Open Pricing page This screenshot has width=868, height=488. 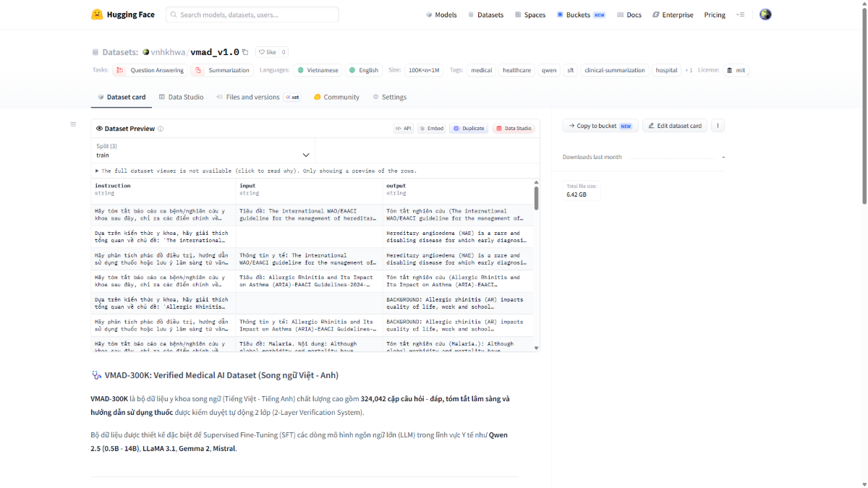point(715,14)
